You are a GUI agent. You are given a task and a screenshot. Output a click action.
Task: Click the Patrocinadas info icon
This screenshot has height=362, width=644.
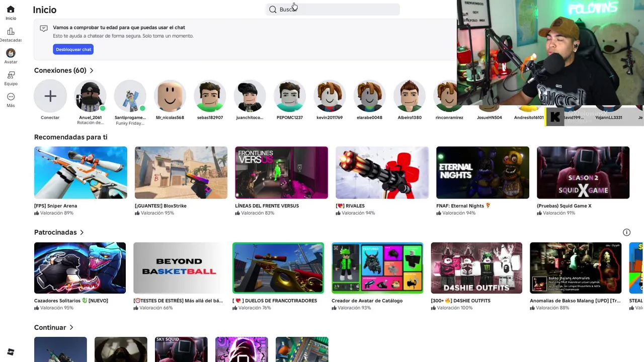(626, 232)
